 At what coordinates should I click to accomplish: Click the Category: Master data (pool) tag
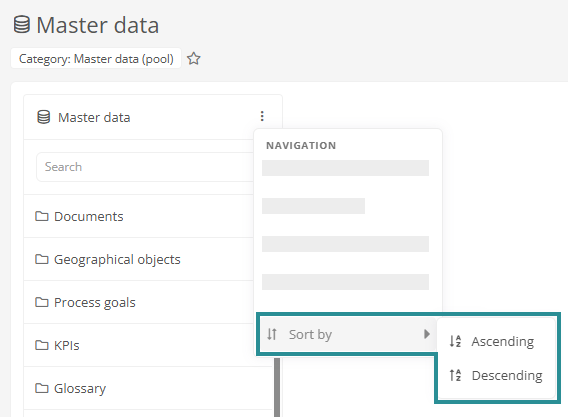coord(96,59)
